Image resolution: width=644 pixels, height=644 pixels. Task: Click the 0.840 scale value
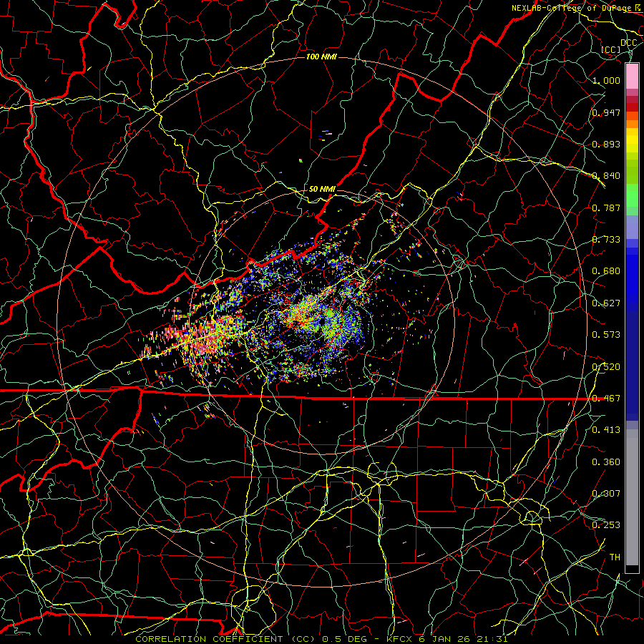(606, 176)
